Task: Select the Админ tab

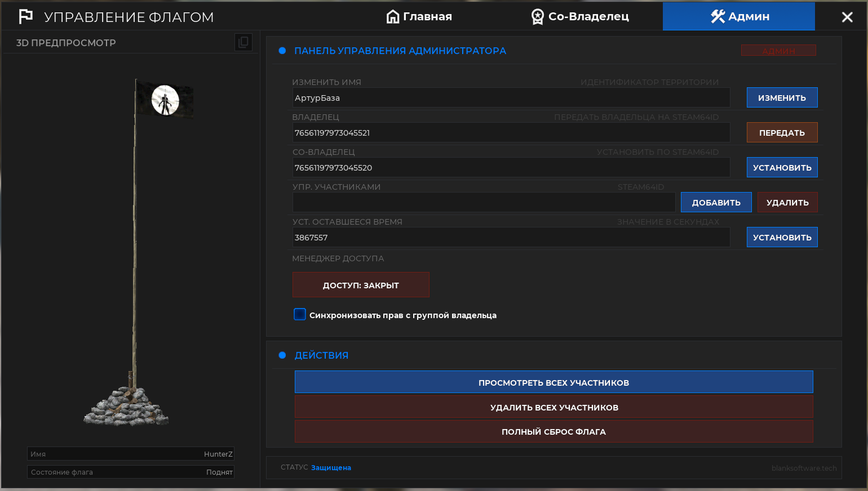Action: 739,16
